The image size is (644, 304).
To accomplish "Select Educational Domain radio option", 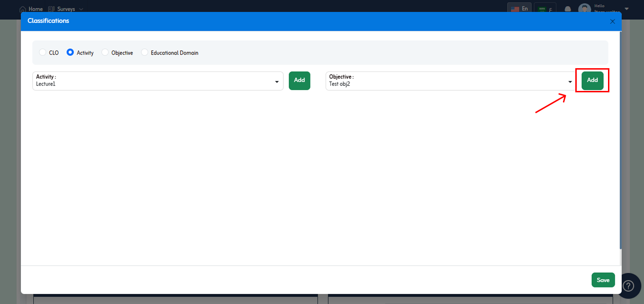I will point(145,53).
